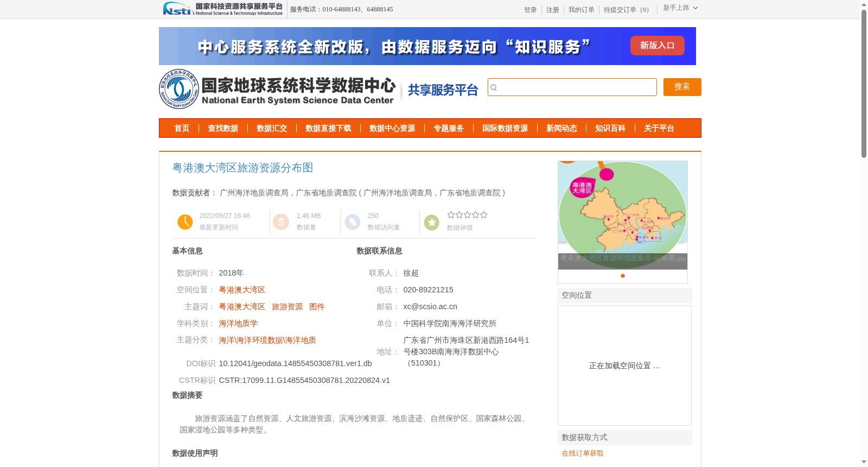Viewport: 868px width, 467px height.
Task: Open 待提交订单 (0) link
Action: click(628, 10)
